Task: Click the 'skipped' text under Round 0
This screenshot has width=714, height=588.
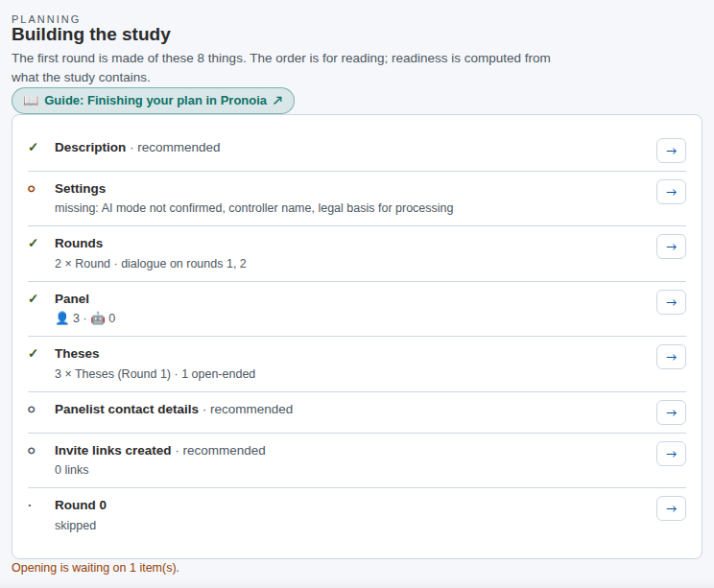Action: coord(75,526)
